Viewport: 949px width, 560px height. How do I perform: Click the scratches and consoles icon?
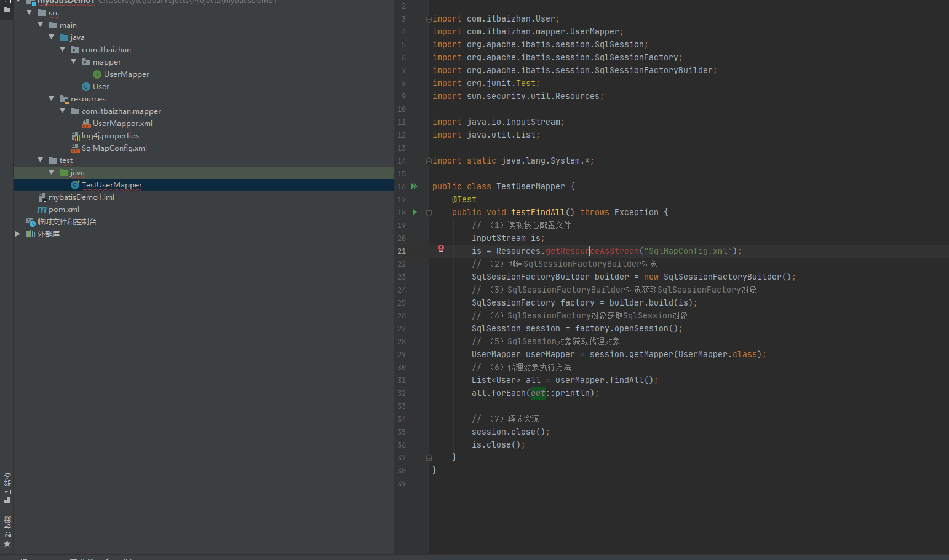(31, 222)
